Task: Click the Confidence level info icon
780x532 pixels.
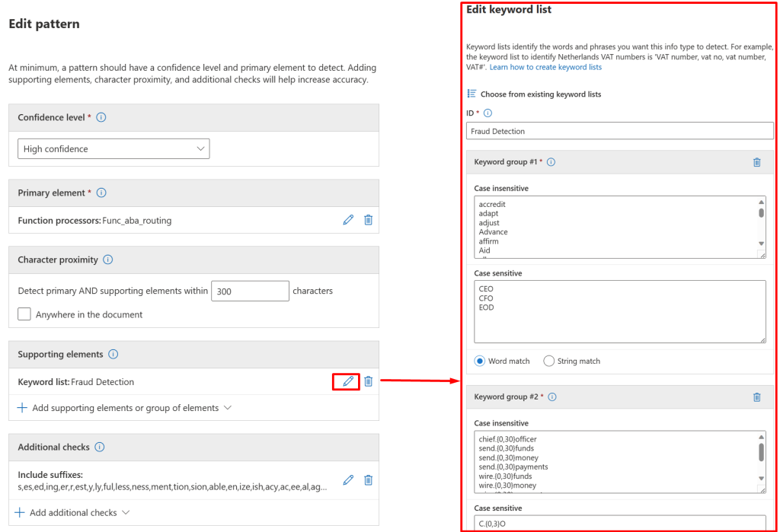Action: click(101, 117)
